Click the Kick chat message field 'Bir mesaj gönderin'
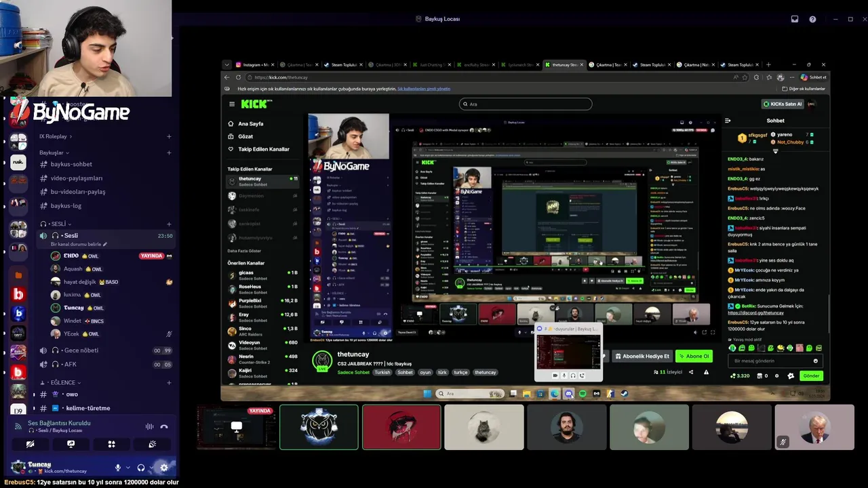 [x=775, y=361]
